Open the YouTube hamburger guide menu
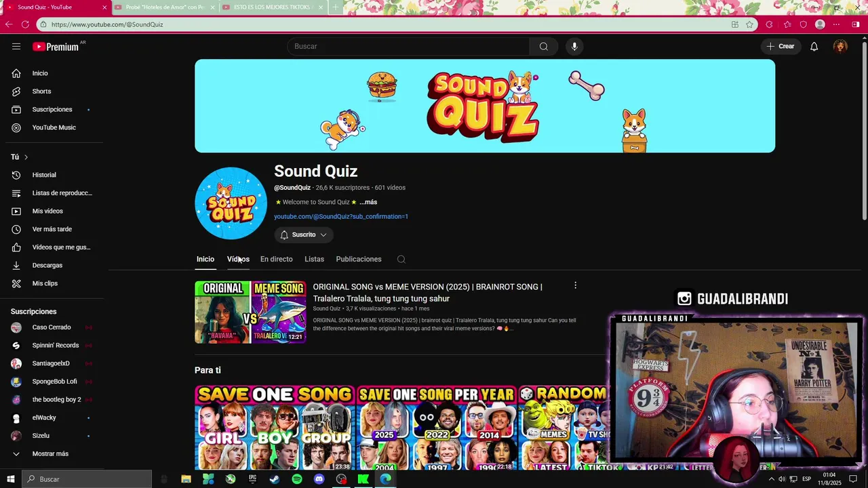The image size is (868, 488). 16,46
